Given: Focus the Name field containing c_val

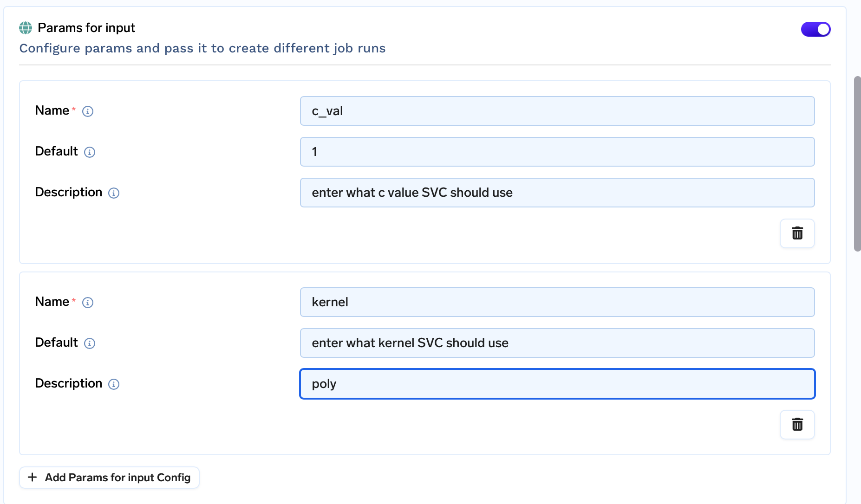Looking at the screenshot, I should [557, 111].
